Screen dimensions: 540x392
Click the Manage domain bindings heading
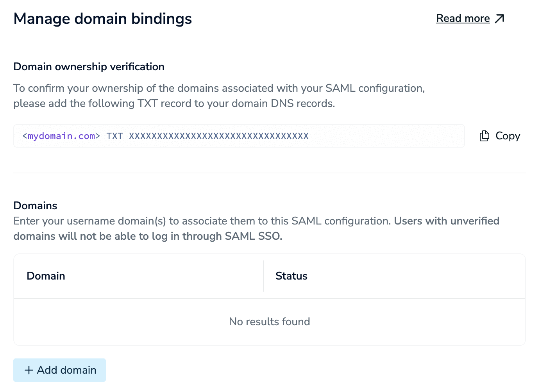click(x=102, y=19)
